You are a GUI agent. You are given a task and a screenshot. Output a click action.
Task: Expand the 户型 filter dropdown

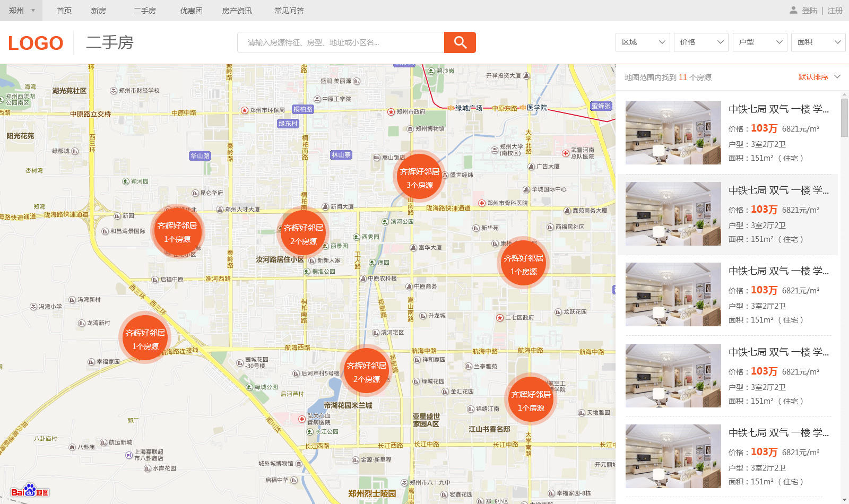[x=760, y=42]
